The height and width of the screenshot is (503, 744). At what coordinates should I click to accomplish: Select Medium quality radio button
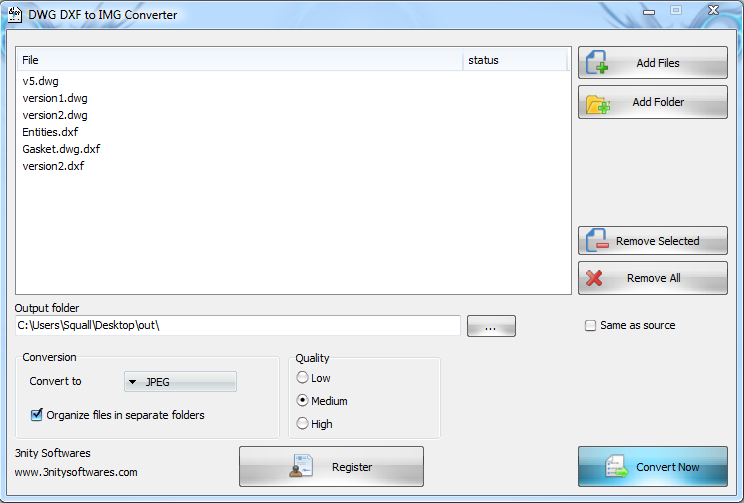point(302,401)
